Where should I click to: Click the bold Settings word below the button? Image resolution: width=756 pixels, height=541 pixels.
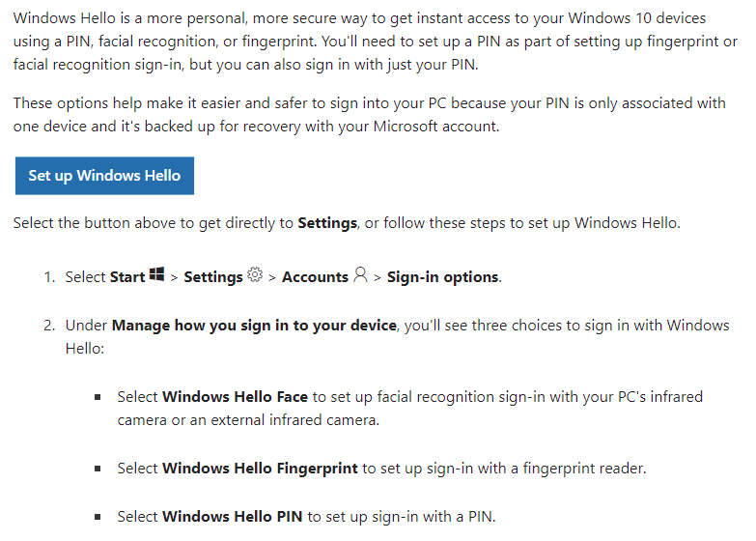pos(327,223)
